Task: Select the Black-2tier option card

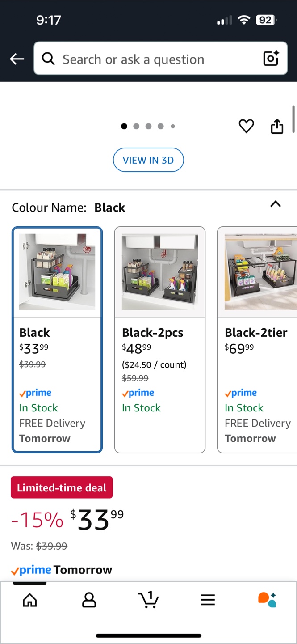Action: coord(257,340)
